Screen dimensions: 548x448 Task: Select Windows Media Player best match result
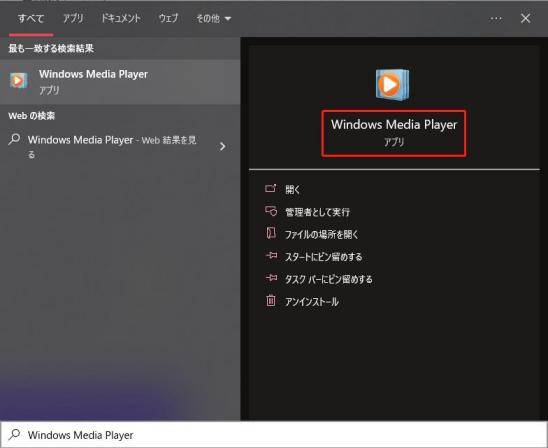(120, 82)
